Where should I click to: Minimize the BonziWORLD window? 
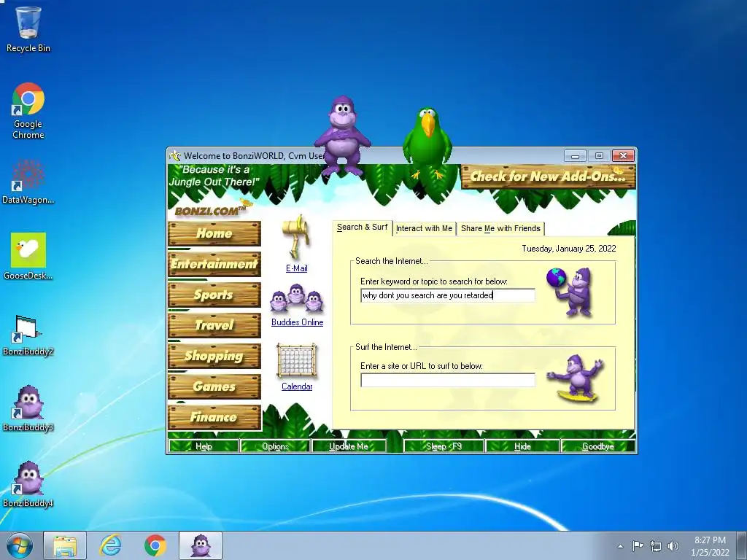[575, 156]
